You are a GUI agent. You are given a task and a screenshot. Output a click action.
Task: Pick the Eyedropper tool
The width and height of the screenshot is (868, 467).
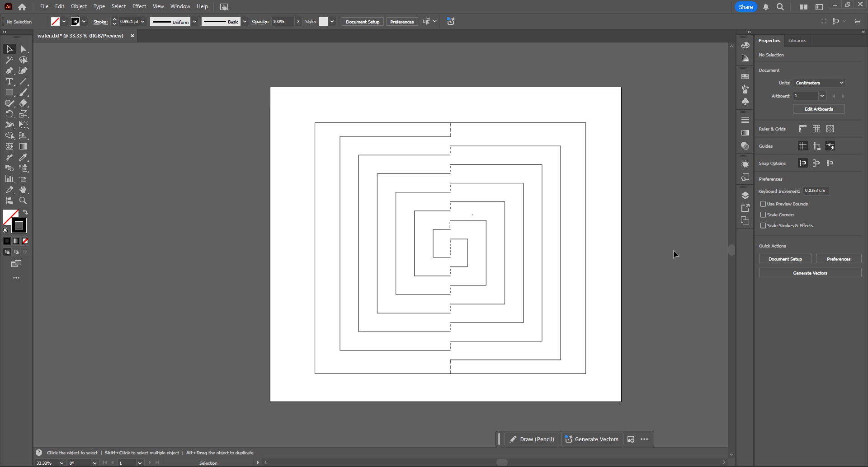pyautogui.click(x=24, y=157)
